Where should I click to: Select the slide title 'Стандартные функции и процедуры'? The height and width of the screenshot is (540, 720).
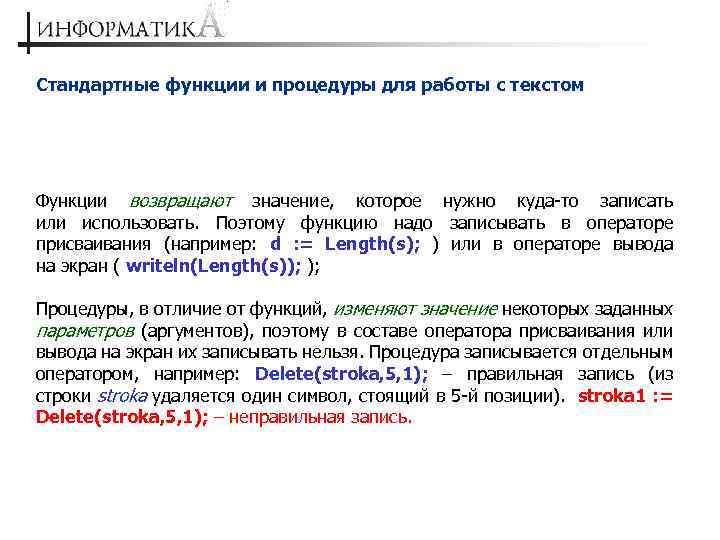pyautogui.click(x=205, y=85)
